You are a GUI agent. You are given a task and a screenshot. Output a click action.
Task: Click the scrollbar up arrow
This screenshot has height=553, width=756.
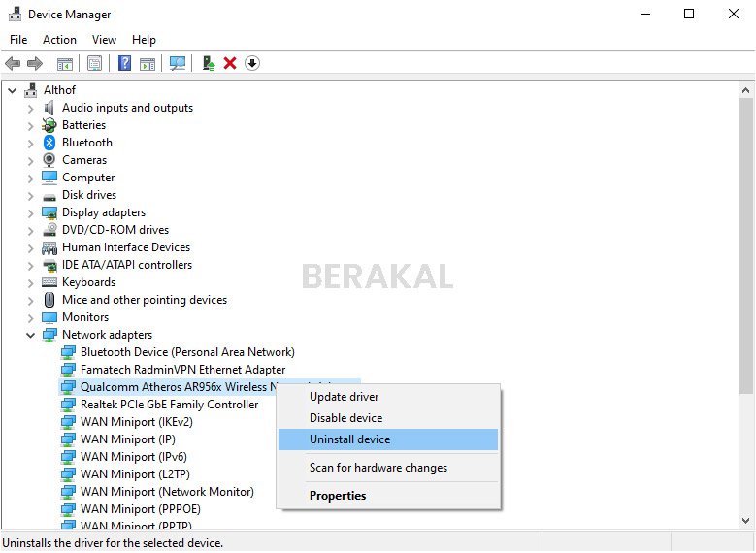click(x=745, y=90)
